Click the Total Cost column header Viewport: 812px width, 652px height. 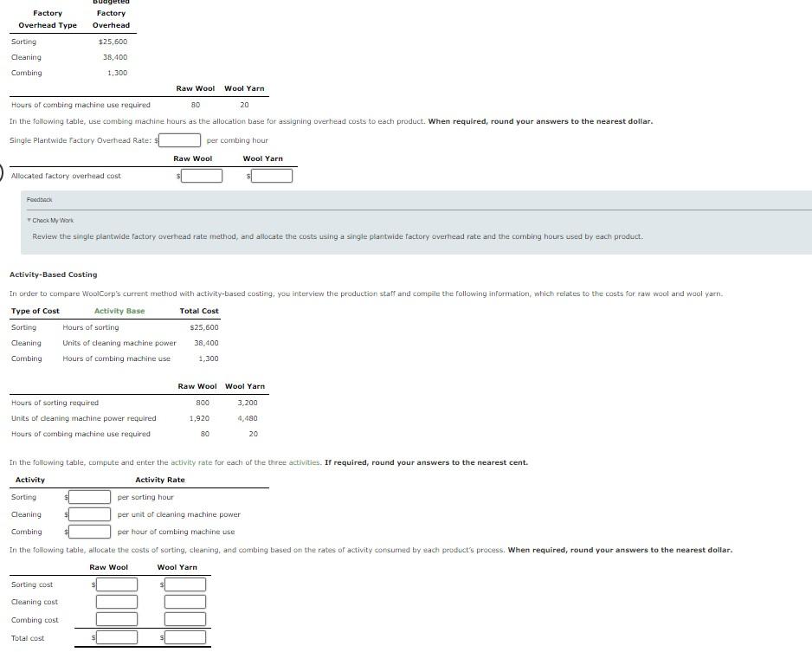[199, 311]
